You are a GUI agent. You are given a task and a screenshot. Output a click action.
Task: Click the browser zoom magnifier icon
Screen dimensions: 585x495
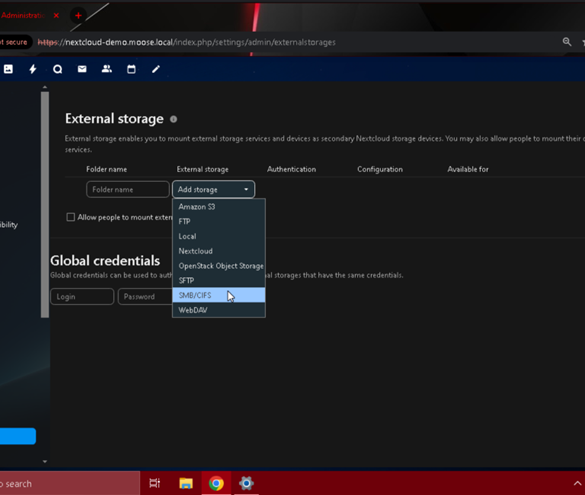(567, 42)
